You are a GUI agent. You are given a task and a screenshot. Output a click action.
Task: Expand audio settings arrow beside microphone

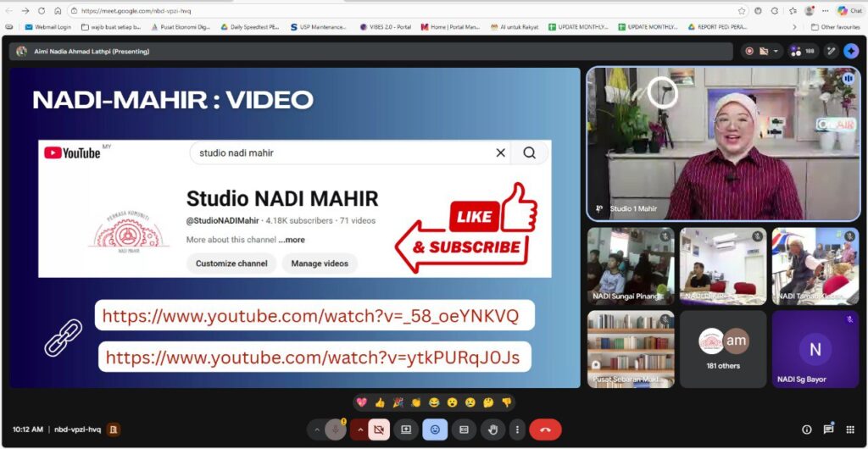[317, 430]
